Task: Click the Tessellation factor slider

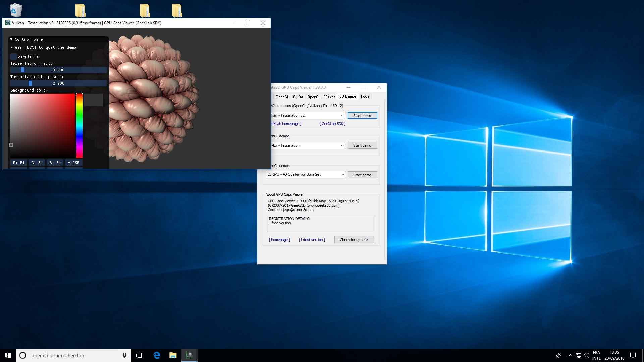Action: tap(58, 70)
